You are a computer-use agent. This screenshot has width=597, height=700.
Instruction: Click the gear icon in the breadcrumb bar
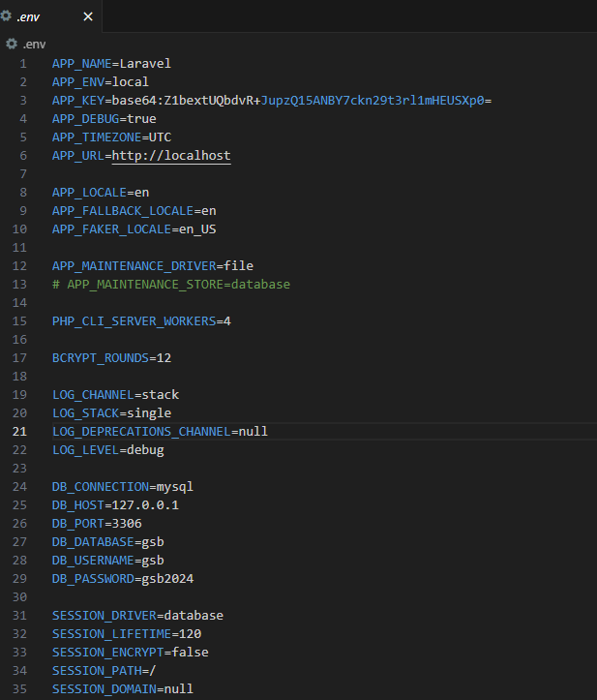[12, 44]
